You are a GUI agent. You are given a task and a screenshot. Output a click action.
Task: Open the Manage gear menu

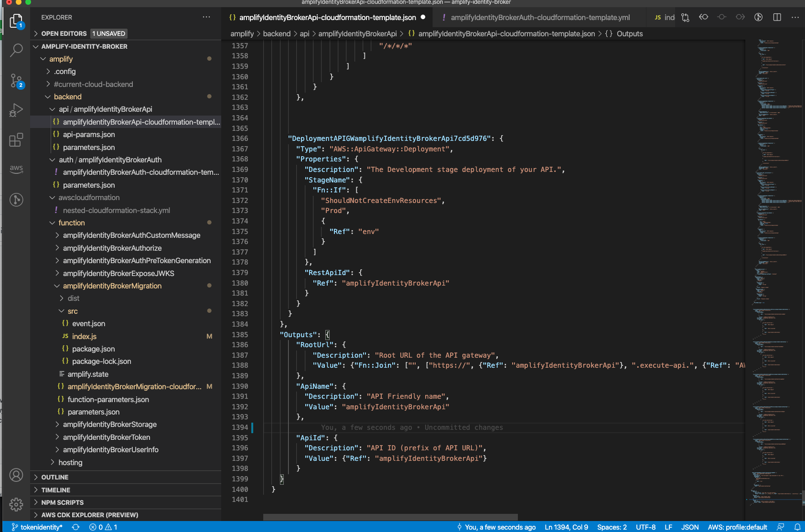coord(16,504)
